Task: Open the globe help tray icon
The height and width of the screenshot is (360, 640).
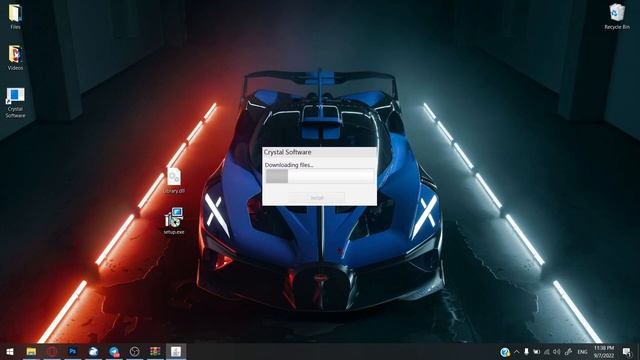Action: (x=505, y=352)
